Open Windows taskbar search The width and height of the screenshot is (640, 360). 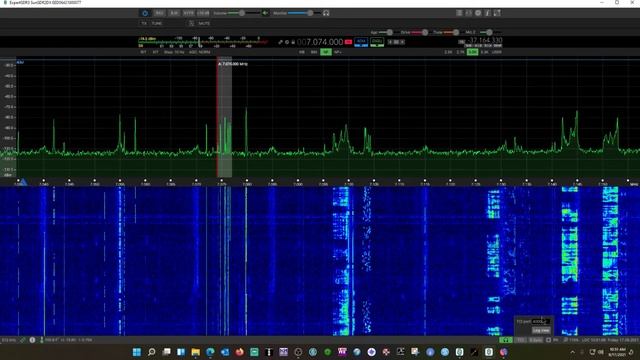pyautogui.click(x=151, y=352)
